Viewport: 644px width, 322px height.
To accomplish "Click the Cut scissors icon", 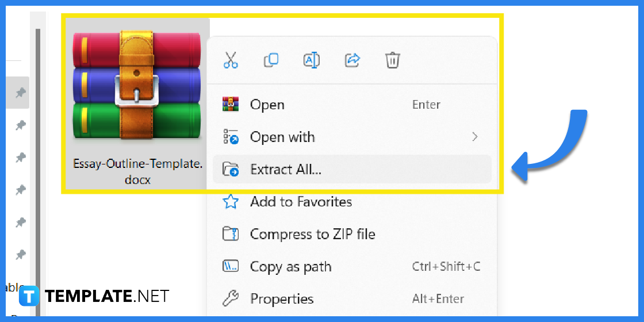I will click(231, 60).
